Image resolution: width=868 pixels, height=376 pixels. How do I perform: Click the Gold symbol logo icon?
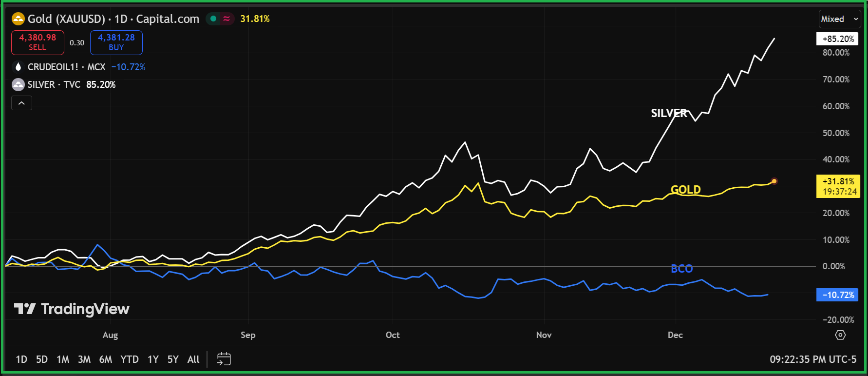[x=18, y=19]
